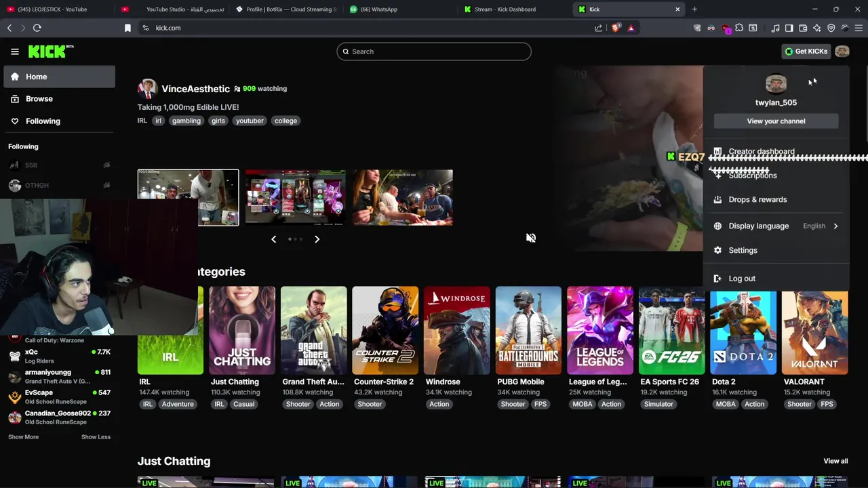Switch to Stream - Kick Dashboard tab
Screen dimensions: 868x488
coord(514,9)
